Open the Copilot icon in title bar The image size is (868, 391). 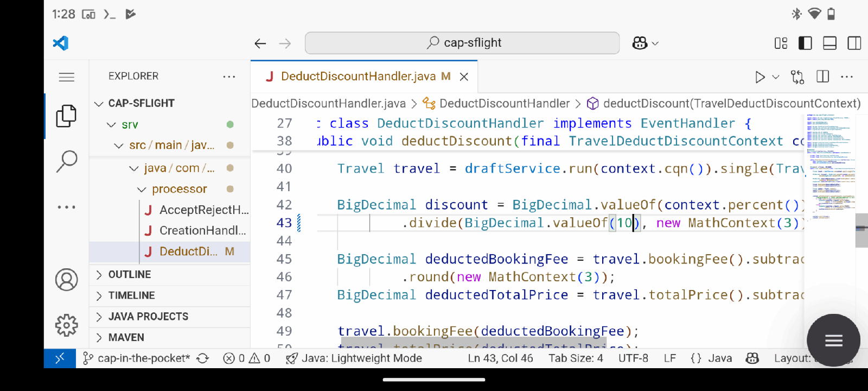pos(640,43)
